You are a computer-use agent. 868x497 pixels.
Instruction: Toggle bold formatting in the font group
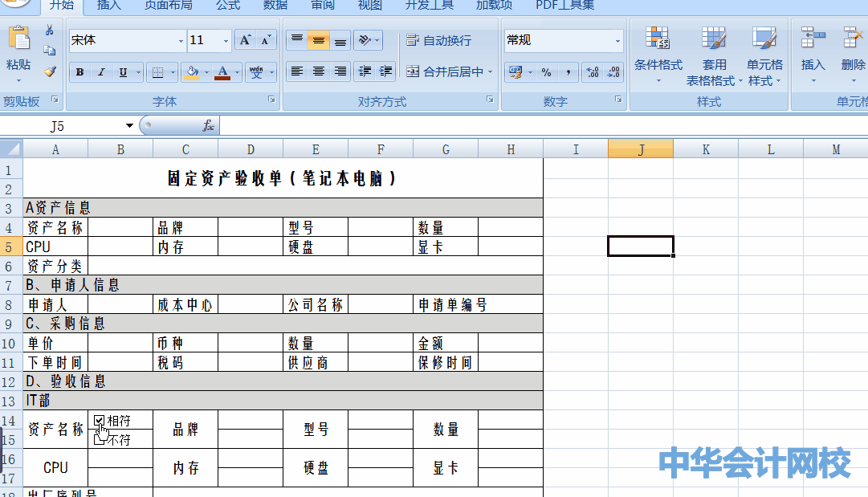[79, 72]
